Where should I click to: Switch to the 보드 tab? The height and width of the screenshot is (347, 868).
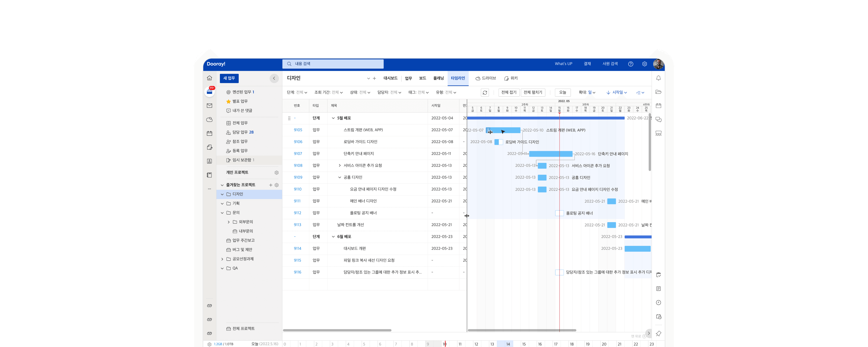(422, 78)
